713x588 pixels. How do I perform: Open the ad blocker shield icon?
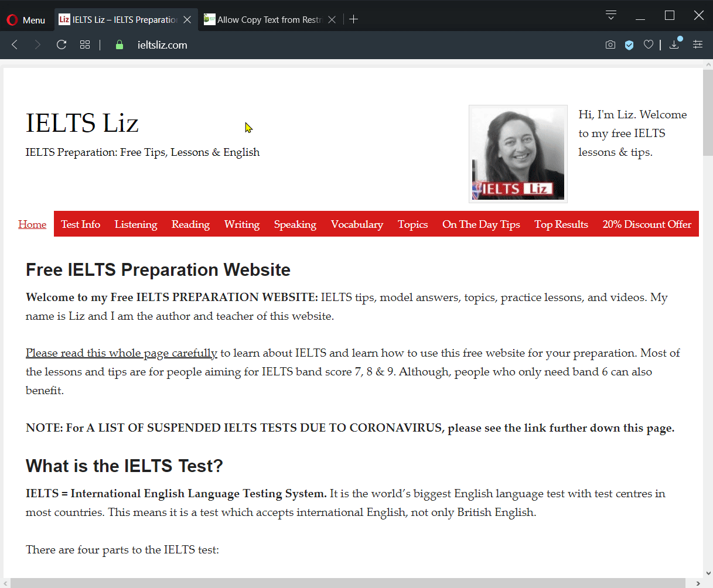click(629, 45)
